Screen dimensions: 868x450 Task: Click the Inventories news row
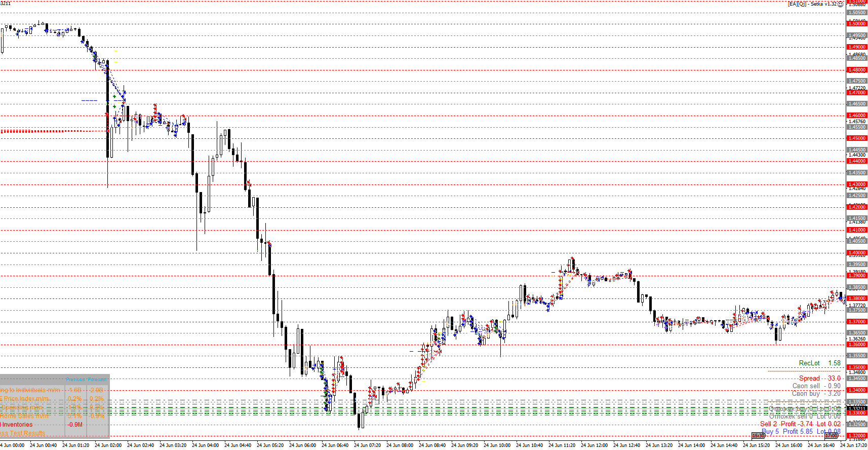16,425
